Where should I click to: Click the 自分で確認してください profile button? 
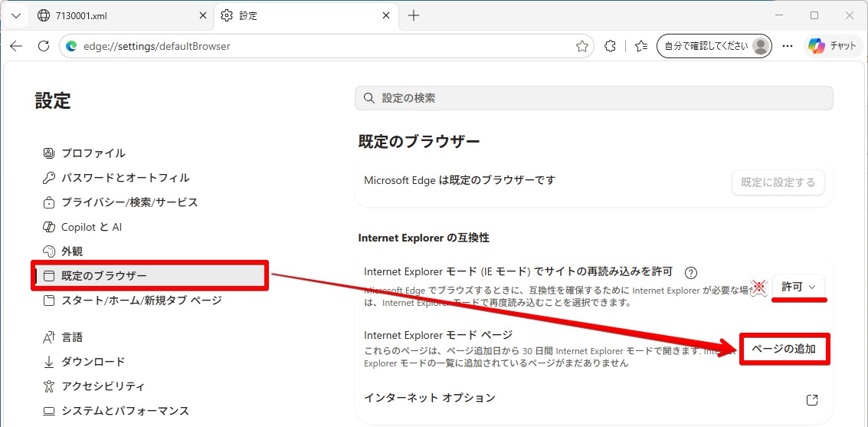(x=714, y=46)
